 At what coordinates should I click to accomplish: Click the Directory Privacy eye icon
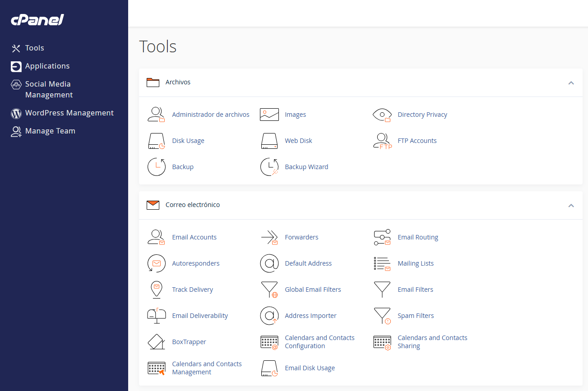(x=382, y=115)
